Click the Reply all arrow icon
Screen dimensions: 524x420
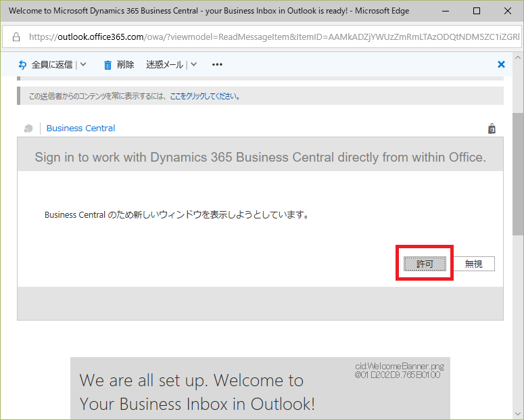point(22,64)
